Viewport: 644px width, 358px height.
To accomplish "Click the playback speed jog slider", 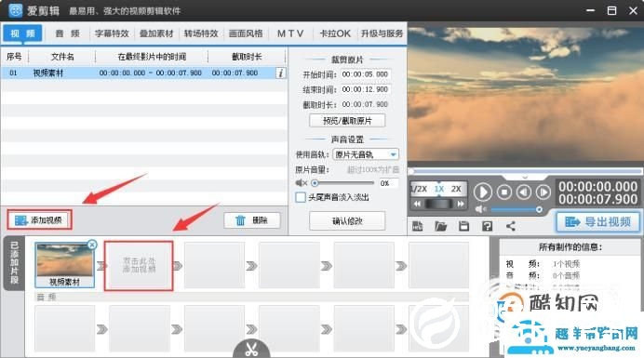I will point(439,204).
